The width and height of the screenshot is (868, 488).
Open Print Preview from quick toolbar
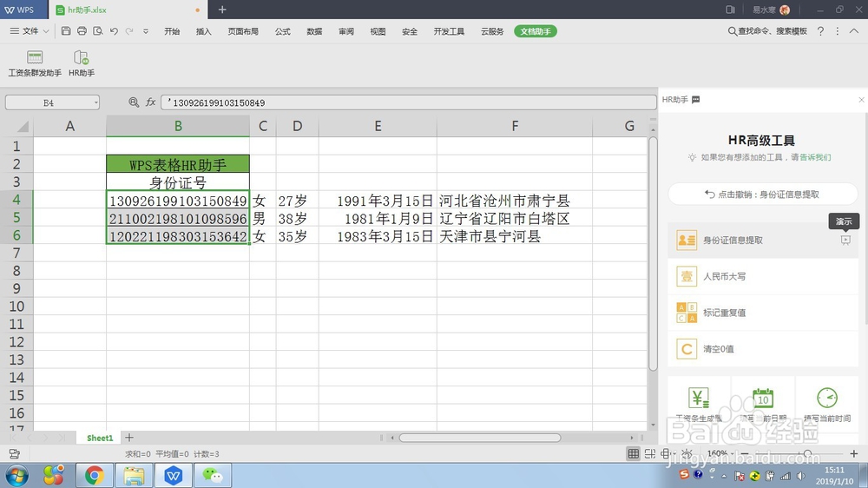(98, 31)
